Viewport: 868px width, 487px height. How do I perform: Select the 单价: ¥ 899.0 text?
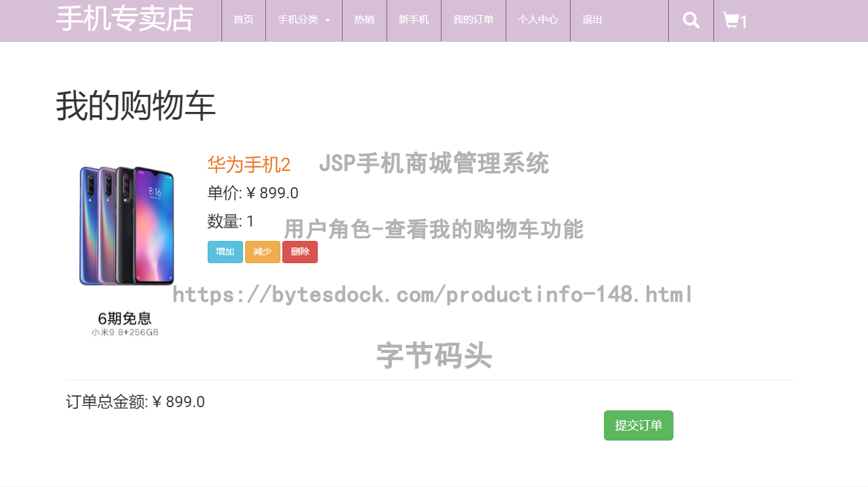pyautogui.click(x=253, y=193)
